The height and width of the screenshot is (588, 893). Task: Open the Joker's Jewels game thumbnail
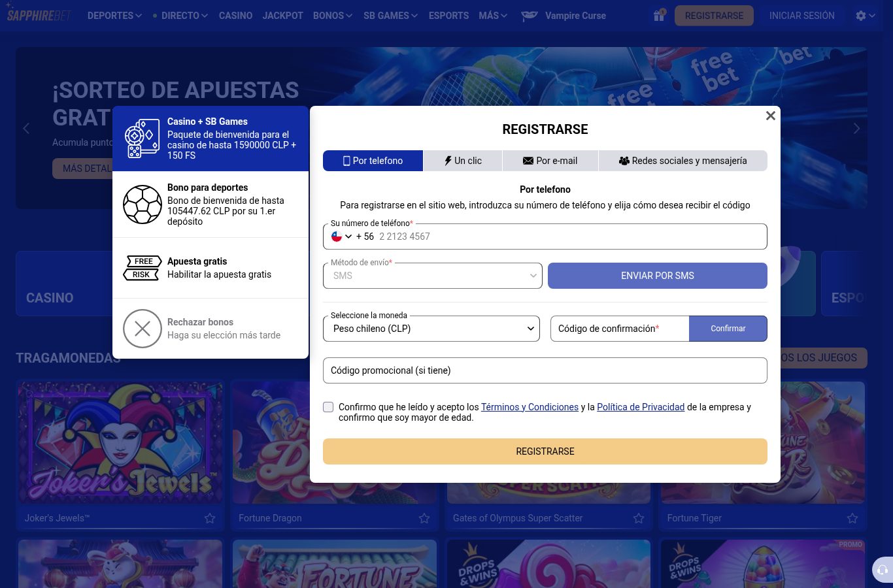point(120,442)
